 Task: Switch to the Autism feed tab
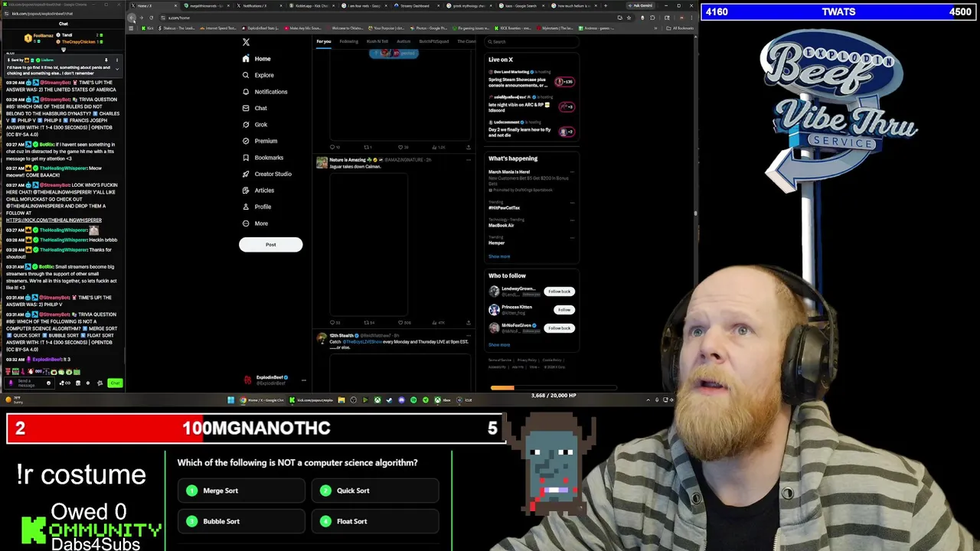pos(403,41)
